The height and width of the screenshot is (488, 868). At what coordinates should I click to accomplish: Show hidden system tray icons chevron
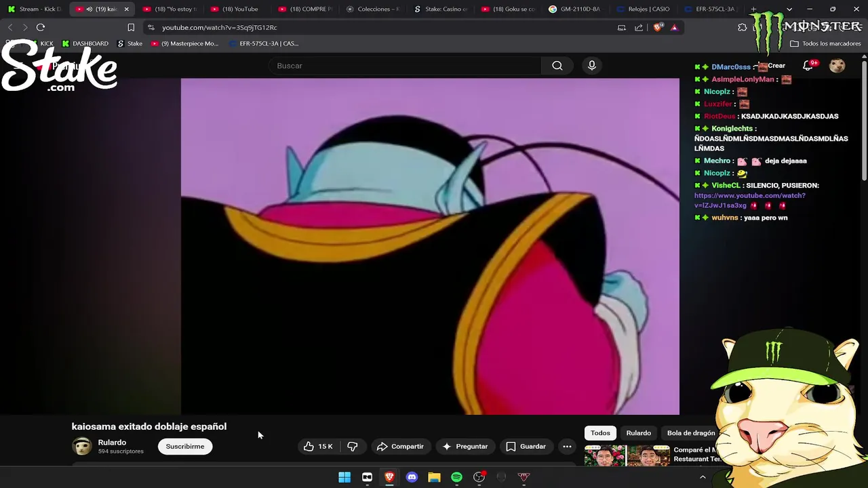[x=703, y=477]
